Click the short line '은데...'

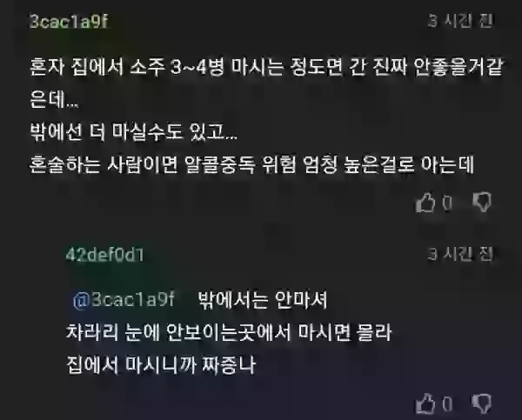[x=54, y=100]
